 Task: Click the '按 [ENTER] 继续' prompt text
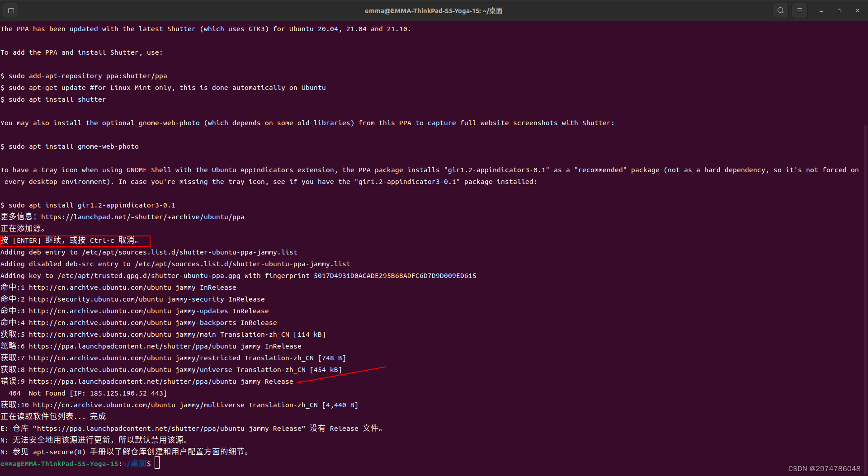[x=70, y=240]
